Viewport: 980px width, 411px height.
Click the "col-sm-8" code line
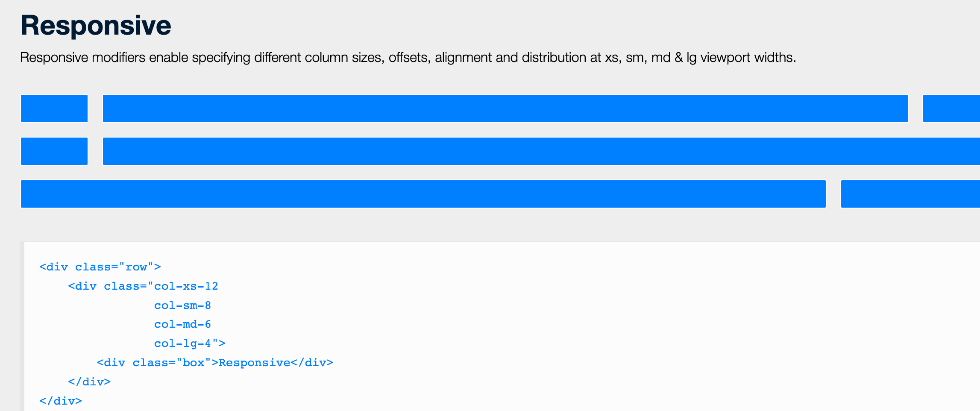point(182,305)
